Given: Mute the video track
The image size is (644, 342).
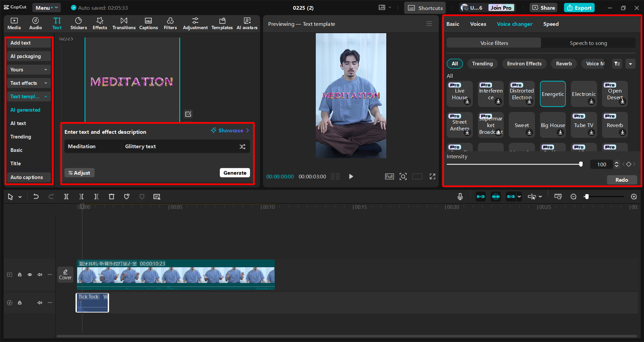Looking at the screenshot, I should pos(40,274).
